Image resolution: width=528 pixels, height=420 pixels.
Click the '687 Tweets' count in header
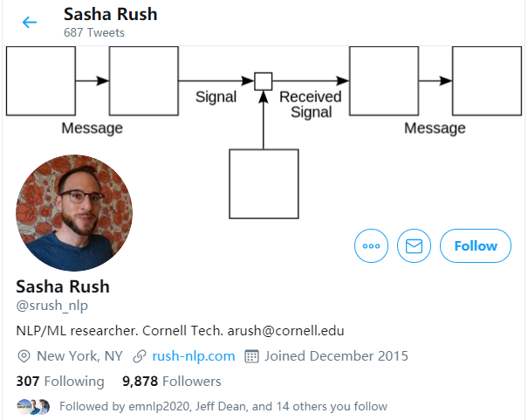click(94, 33)
